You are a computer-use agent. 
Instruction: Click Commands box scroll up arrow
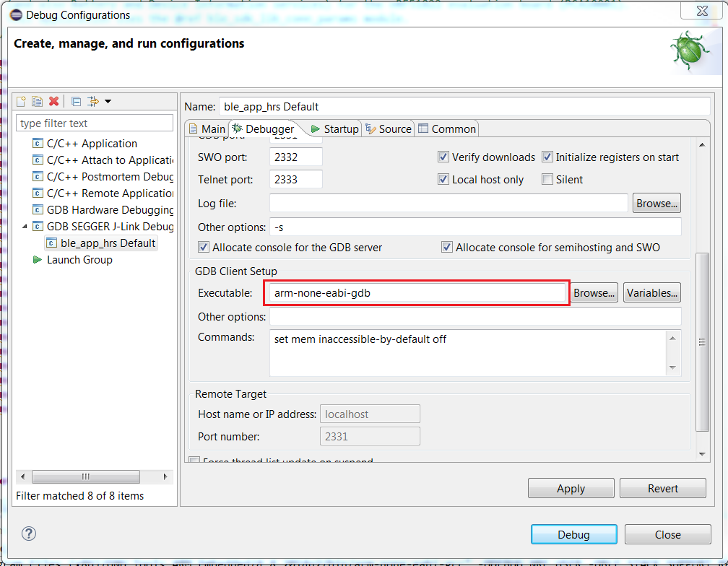(673, 338)
